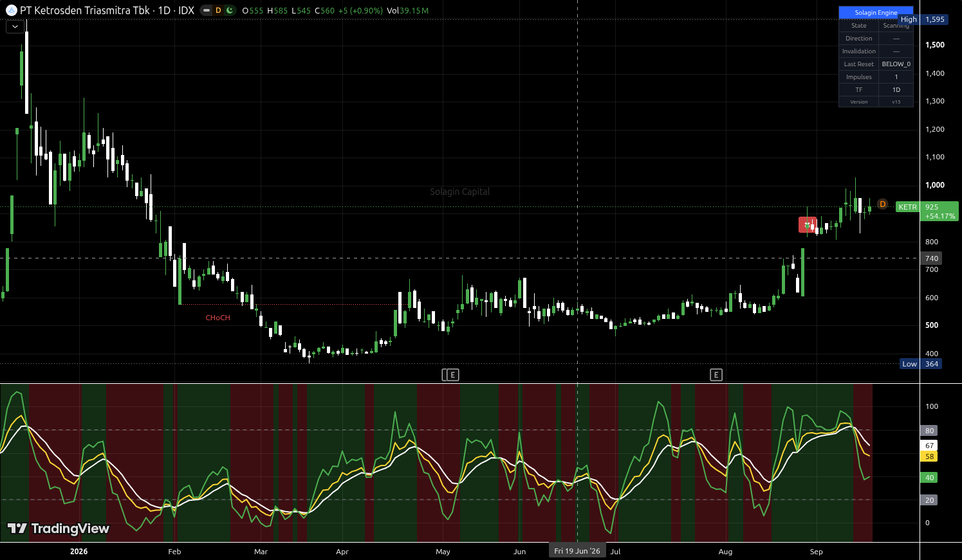The width and height of the screenshot is (962, 560).
Task: Click the 740 crosshair price label
Action: (x=932, y=258)
